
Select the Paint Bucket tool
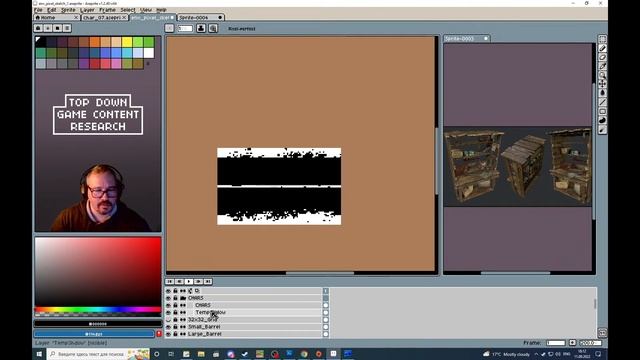(602, 93)
